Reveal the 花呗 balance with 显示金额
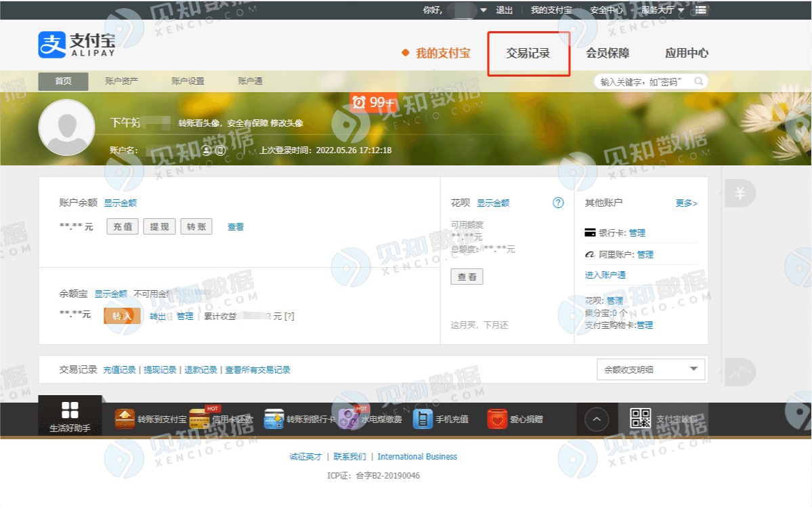Viewport: 812px width, 507px height. click(x=493, y=203)
